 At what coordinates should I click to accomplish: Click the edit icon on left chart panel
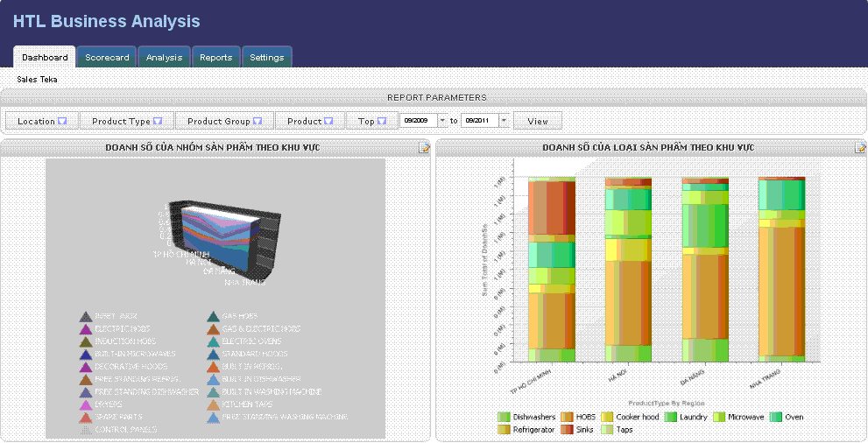[424, 148]
